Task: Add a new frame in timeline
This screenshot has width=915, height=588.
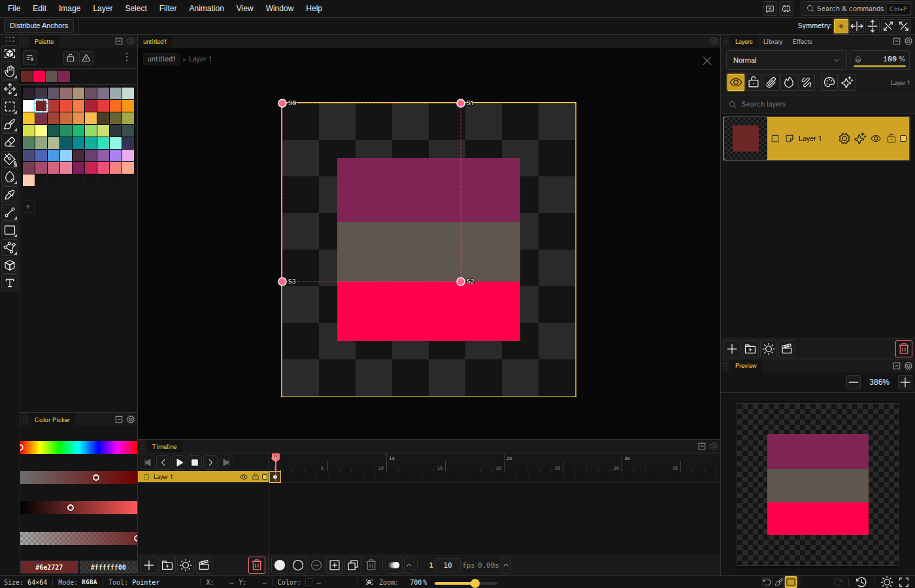Action: (x=335, y=565)
